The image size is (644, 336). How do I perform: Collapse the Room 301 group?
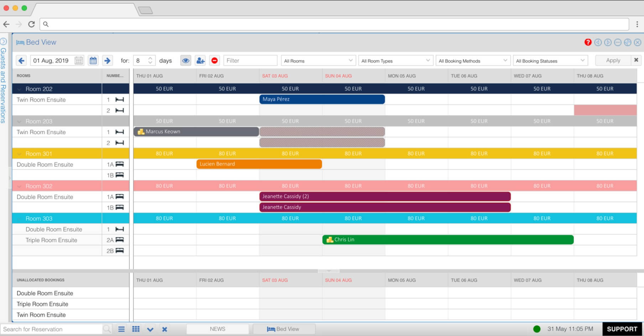click(20, 154)
